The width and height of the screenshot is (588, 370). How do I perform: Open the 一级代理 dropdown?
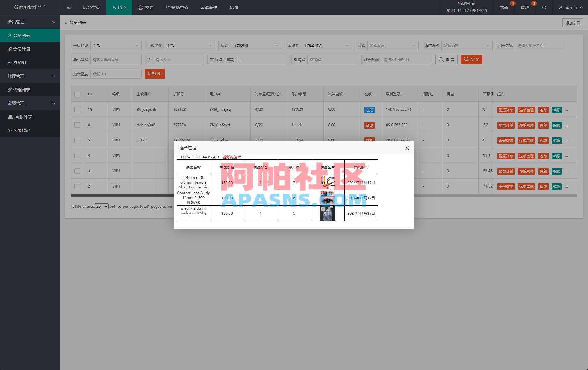(116, 45)
